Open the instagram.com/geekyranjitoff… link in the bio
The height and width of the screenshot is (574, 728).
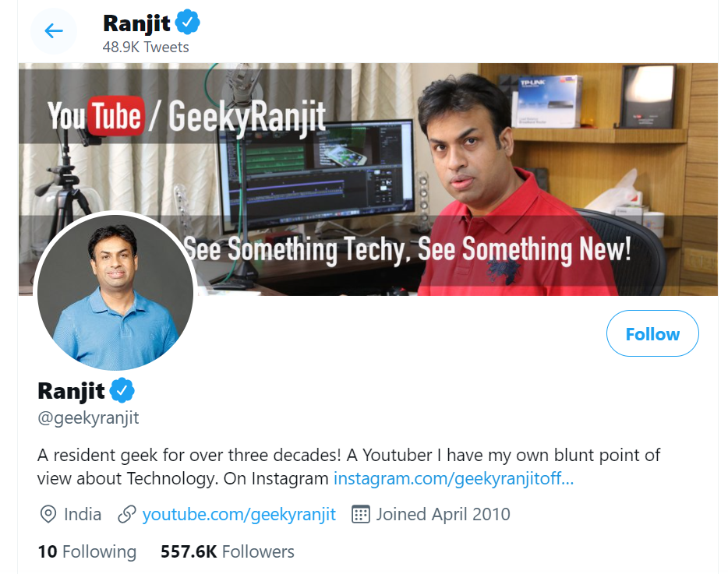pos(453,478)
